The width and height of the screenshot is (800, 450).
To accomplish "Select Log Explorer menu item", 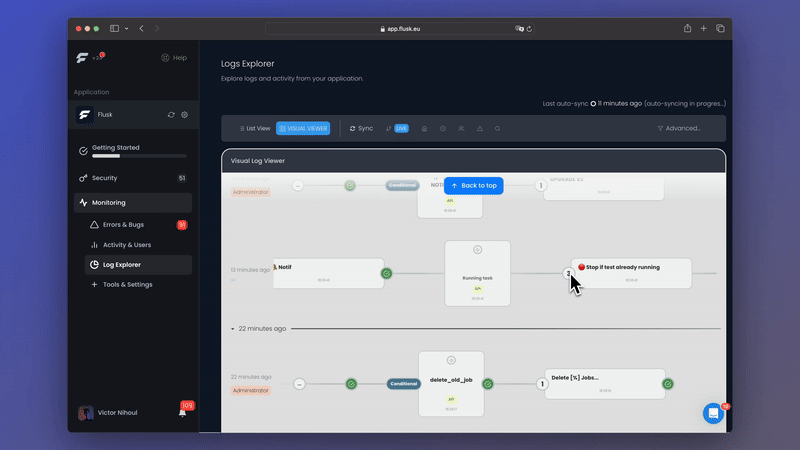I will point(138,265).
